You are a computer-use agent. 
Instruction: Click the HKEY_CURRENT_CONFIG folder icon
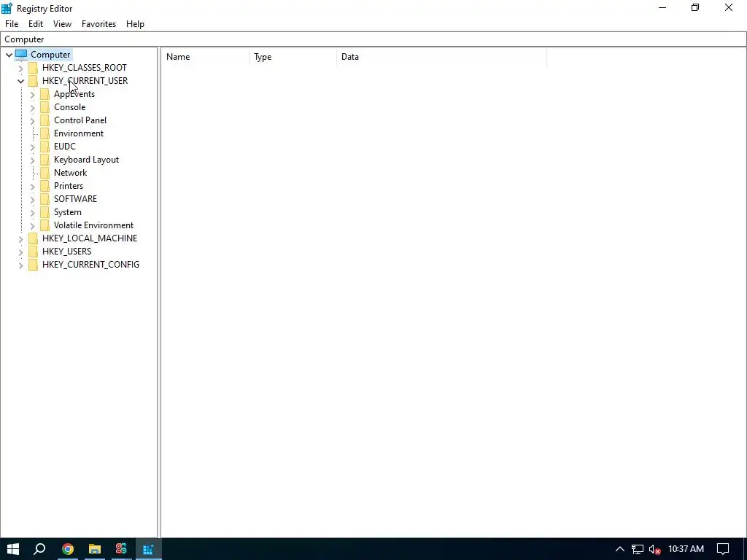[33, 264]
